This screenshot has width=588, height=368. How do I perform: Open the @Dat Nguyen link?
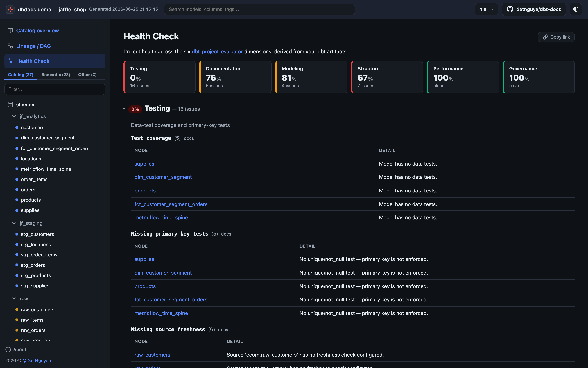[37, 360]
